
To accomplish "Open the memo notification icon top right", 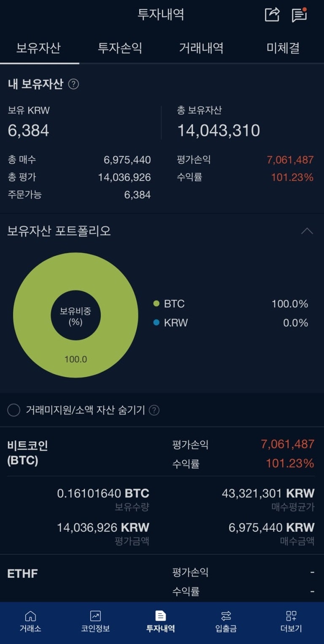I will pos(300,14).
